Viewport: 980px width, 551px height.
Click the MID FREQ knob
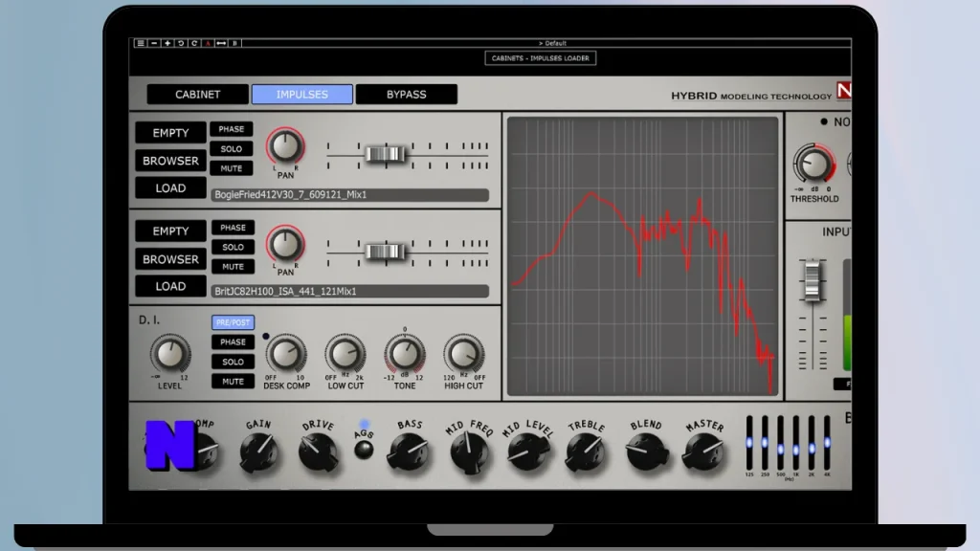469,452
